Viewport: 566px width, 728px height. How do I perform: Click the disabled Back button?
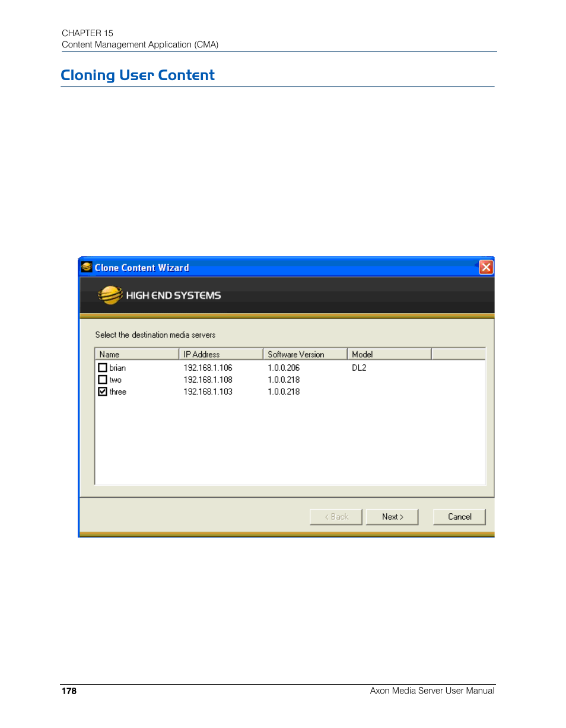pyautogui.click(x=336, y=517)
